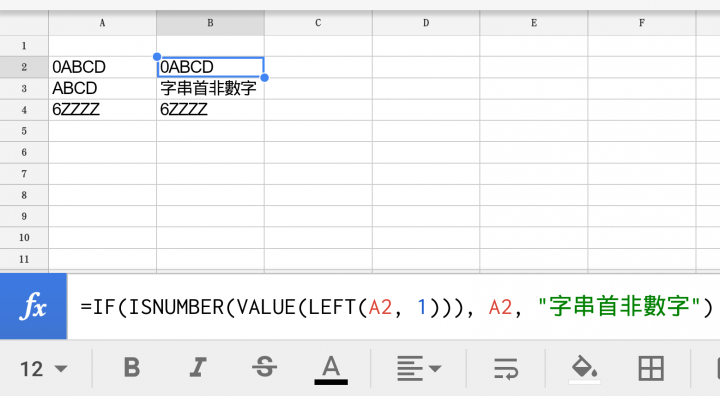Open the horizontal align dropdown
Image resolution: width=720 pixels, height=396 pixels.
(x=419, y=368)
